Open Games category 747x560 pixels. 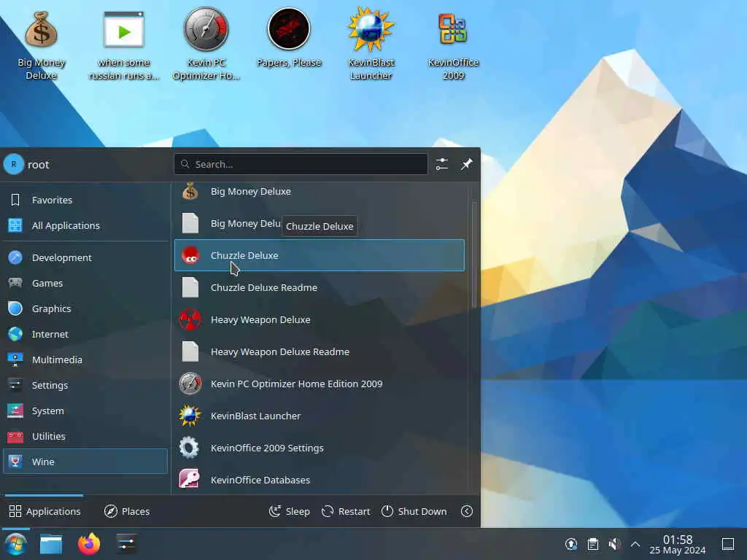coord(85,284)
